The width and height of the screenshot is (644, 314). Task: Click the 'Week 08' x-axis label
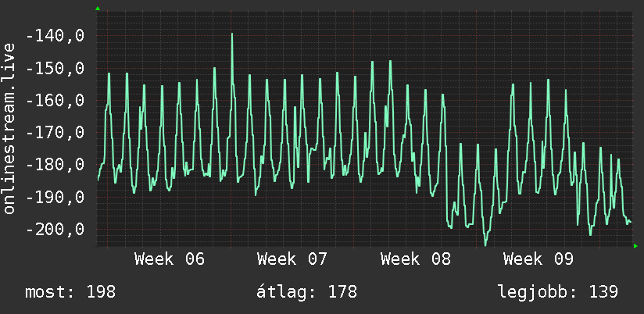click(x=415, y=259)
